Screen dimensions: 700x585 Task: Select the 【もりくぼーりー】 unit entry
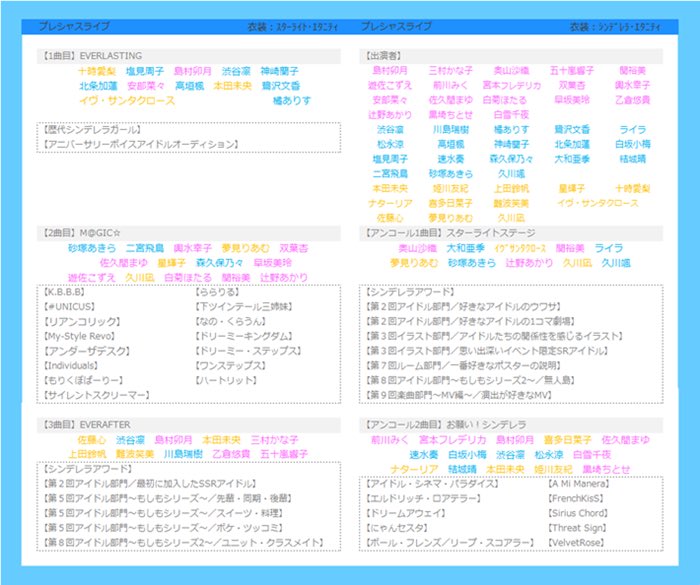click(x=83, y=380)
